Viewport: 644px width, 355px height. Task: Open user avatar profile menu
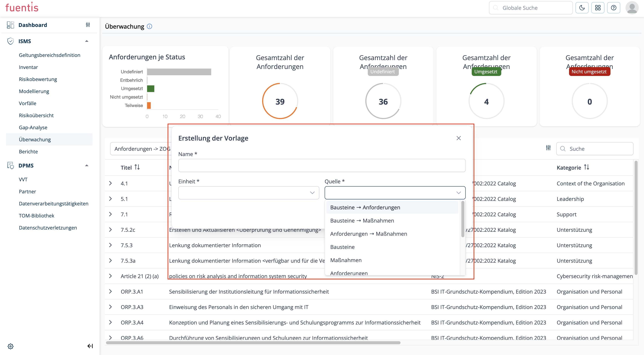[x=632, y=8]
